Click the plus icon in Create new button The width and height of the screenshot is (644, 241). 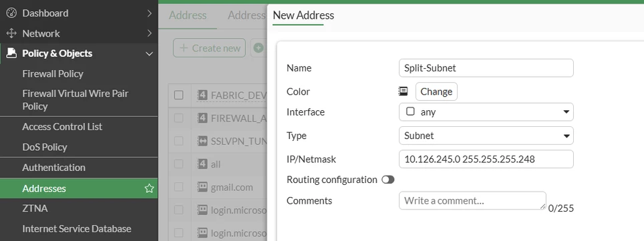(184, 48)
